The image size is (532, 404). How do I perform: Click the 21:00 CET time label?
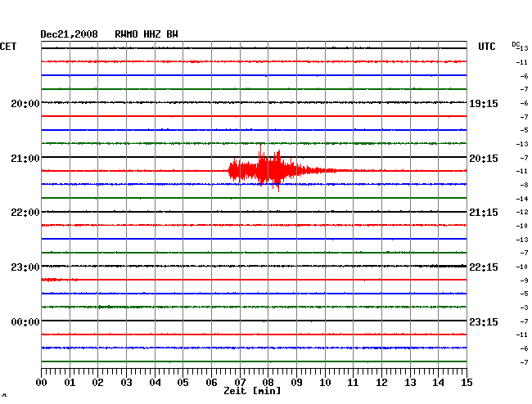[25, 159]
